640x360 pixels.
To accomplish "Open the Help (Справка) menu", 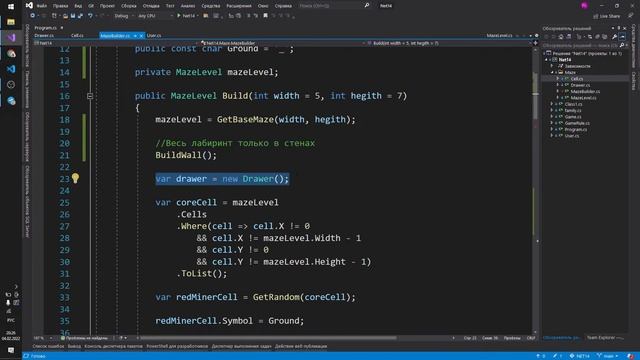I will tap(283, 6).
